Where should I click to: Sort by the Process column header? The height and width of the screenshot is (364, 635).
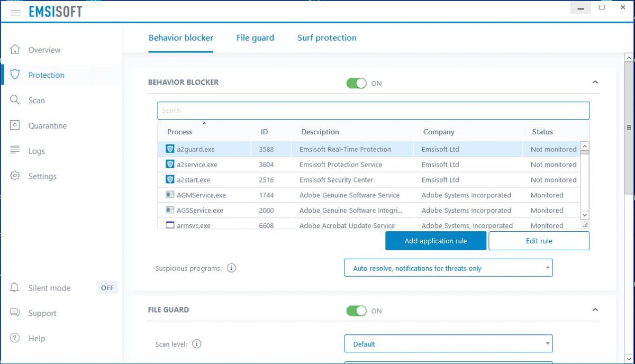(x=180, y=132)
